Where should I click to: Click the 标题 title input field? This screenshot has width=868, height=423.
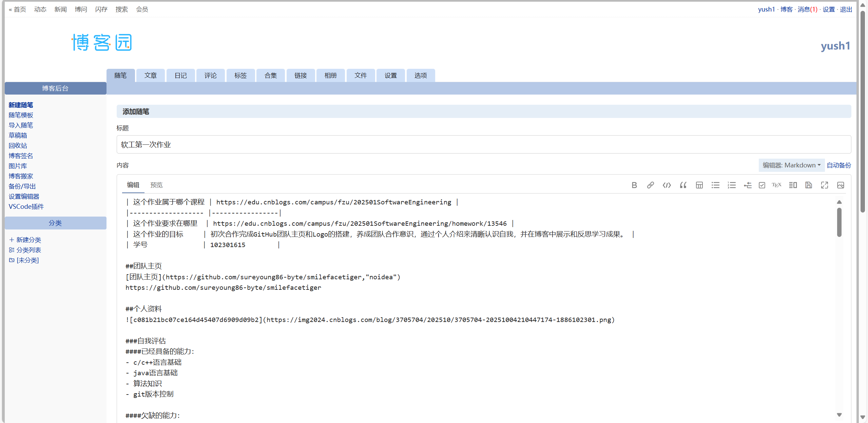coord(484,145)
